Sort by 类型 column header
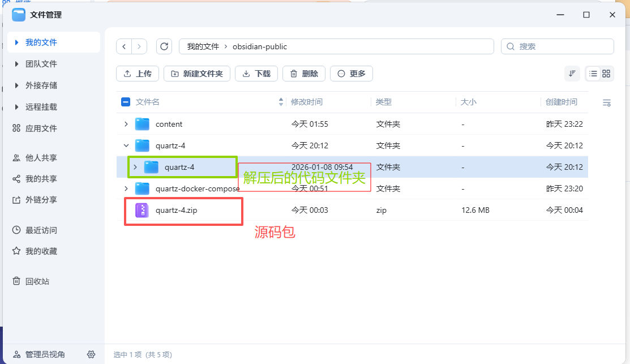The width and height of the screenshot is (630, 364). point(383,102)
